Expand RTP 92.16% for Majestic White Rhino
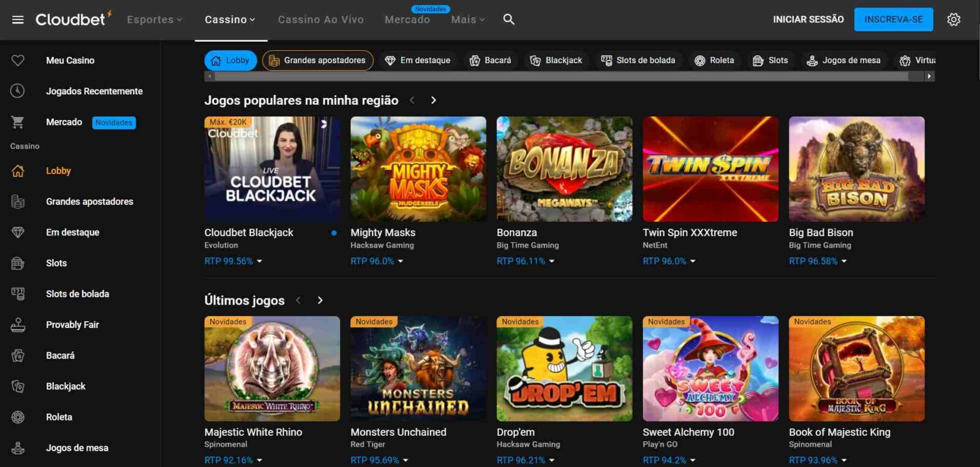Image resolution: width=980 pixels, height=467 pixels. (233, 460)
